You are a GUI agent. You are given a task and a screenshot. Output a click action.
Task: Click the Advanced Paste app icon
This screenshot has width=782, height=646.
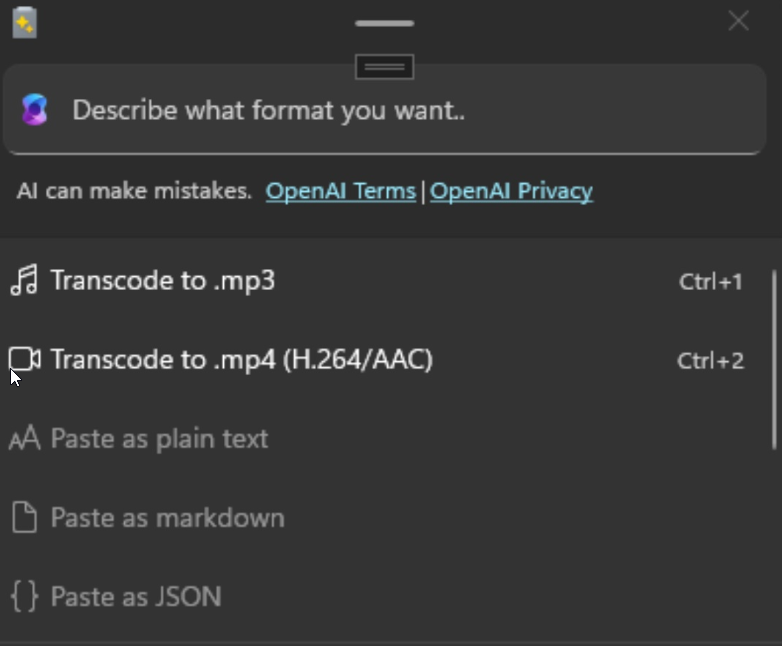24,22
